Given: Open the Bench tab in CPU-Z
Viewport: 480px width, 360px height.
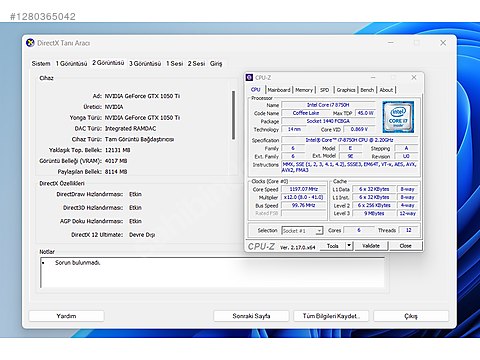Looking at the screenshot, I should point(367,90).
